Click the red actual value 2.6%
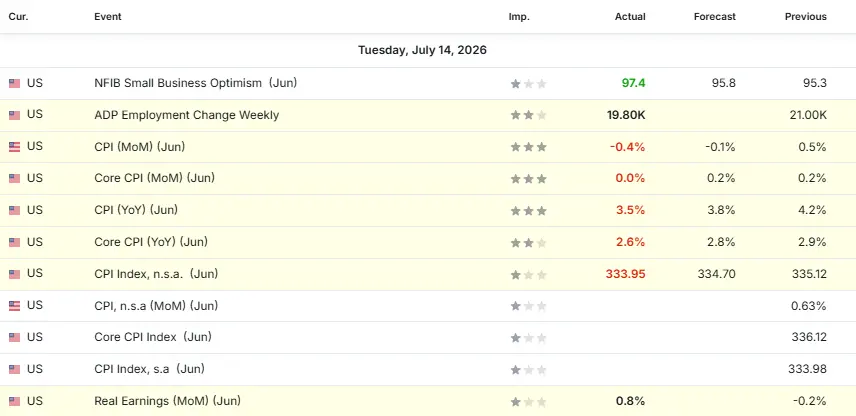 (x=631, y=241)
